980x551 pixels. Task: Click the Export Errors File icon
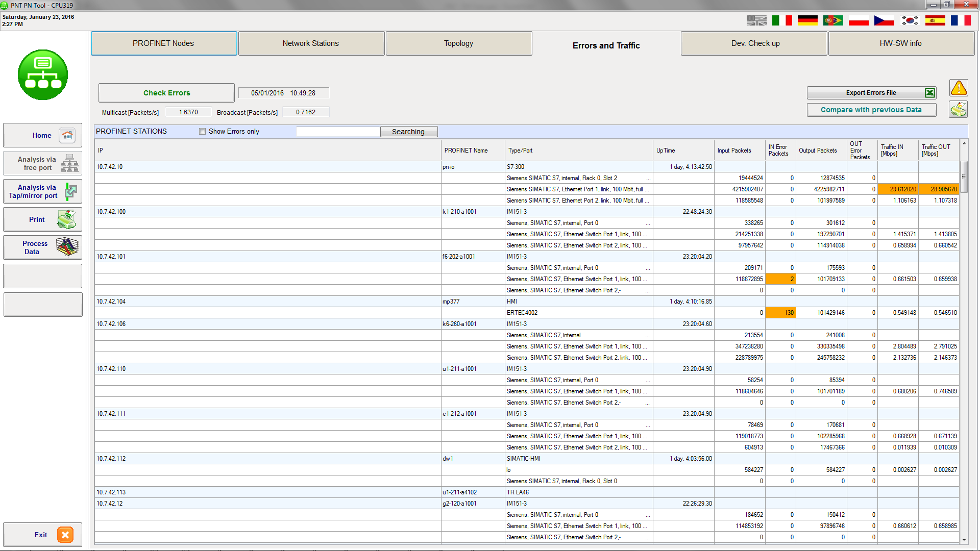[x=930, y=92]
